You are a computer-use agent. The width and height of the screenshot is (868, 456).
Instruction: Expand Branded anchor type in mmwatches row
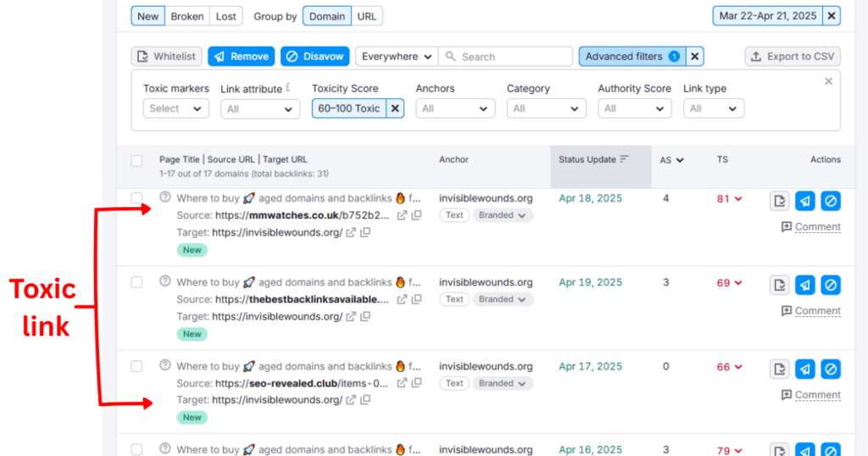[x=503, y=215]
